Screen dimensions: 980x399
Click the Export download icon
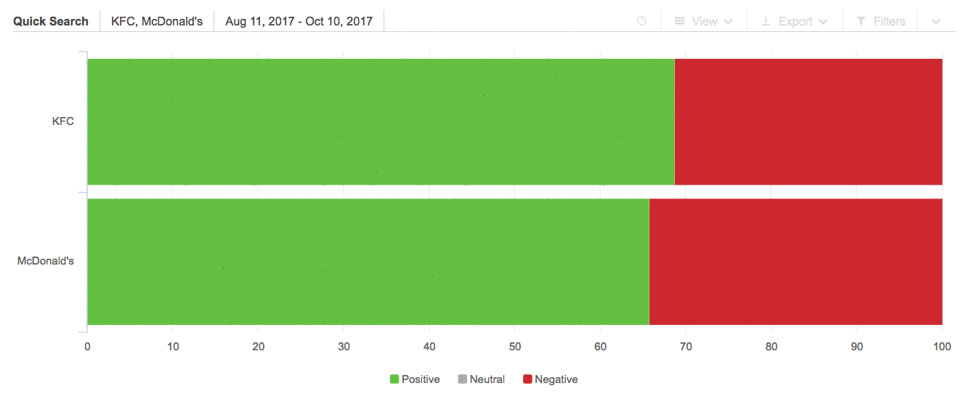coord(766,21)
